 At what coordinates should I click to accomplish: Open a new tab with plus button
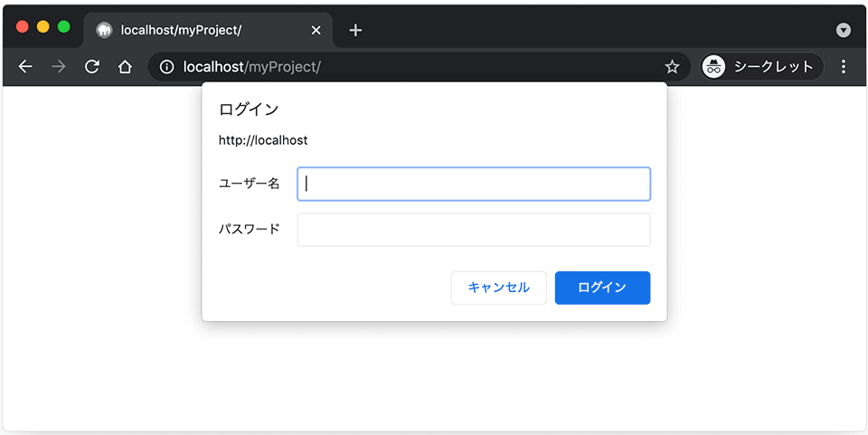(355, 30)
